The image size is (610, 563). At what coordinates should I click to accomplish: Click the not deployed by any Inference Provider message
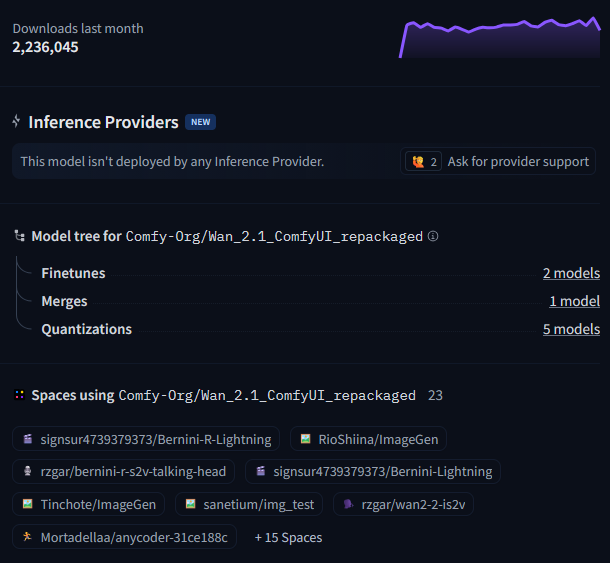click(x=172, y=161)
